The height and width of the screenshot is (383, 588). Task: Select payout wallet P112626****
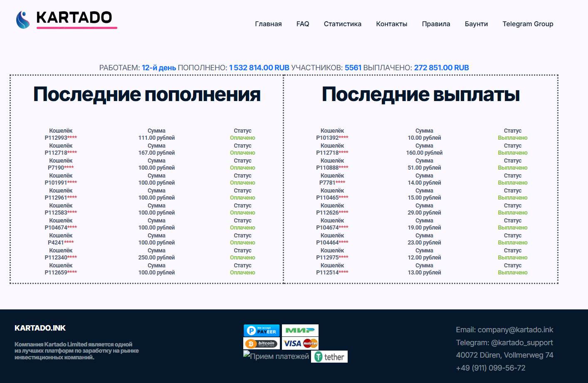click(x=332, y=213)
